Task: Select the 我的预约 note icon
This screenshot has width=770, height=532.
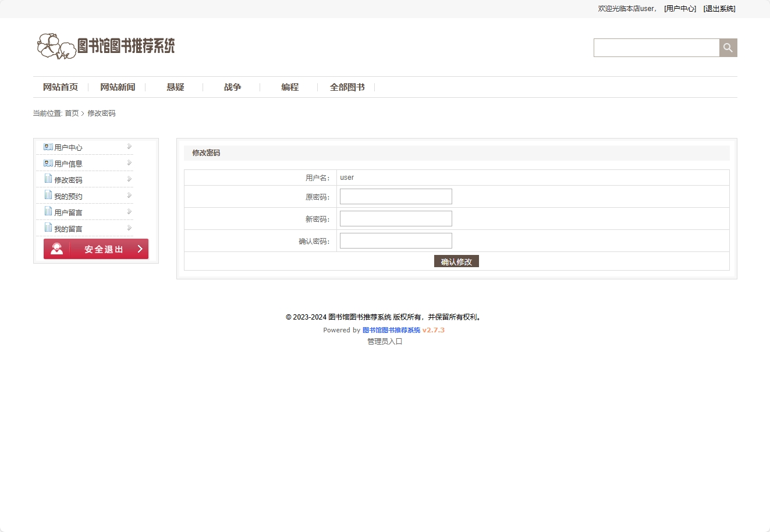Action: (x=48, y=195)
